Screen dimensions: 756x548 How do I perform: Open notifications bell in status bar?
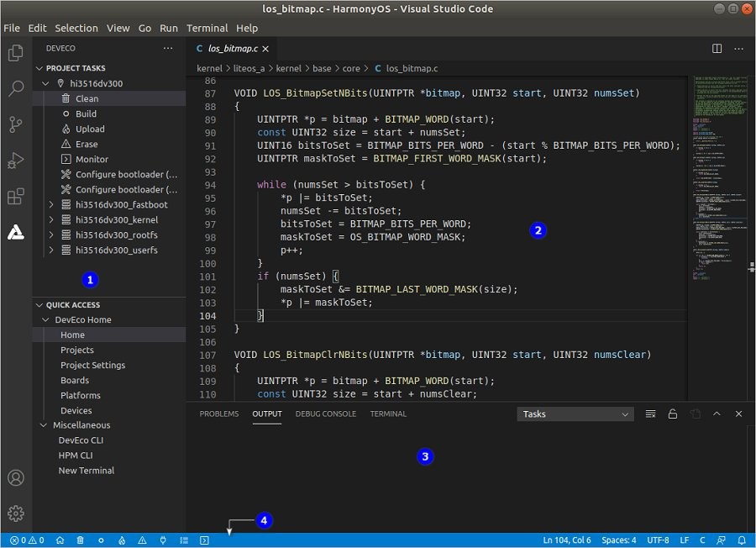pos(742,540)
